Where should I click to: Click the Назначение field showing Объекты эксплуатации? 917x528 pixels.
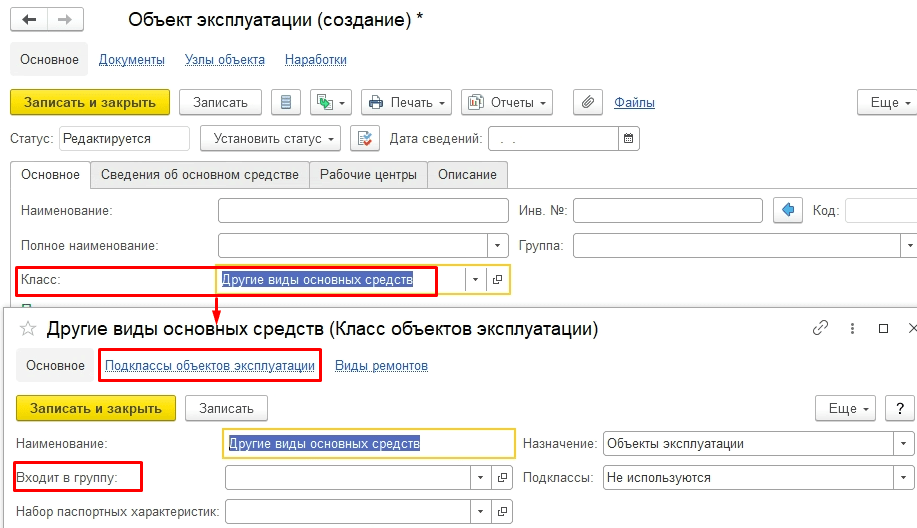749,444
